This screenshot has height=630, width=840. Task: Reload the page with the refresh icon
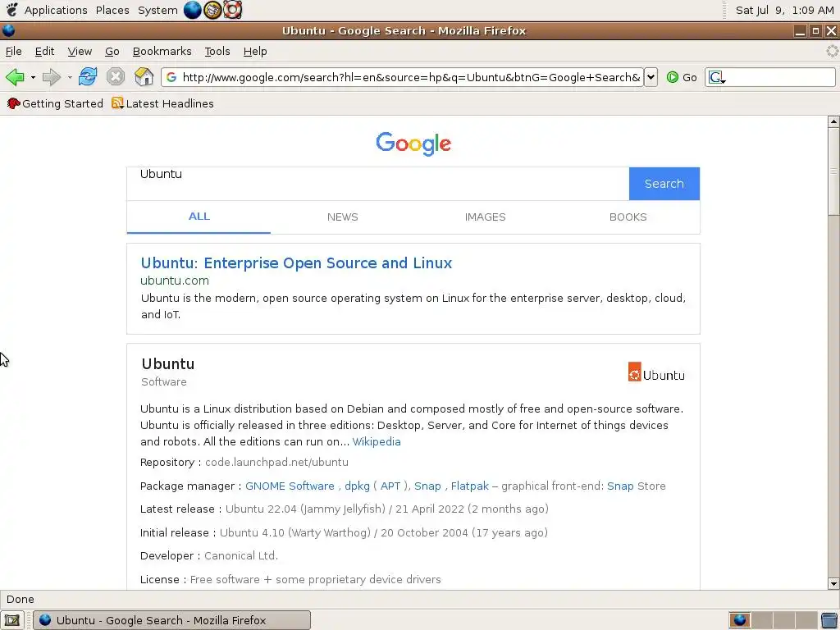pos(87,76)
